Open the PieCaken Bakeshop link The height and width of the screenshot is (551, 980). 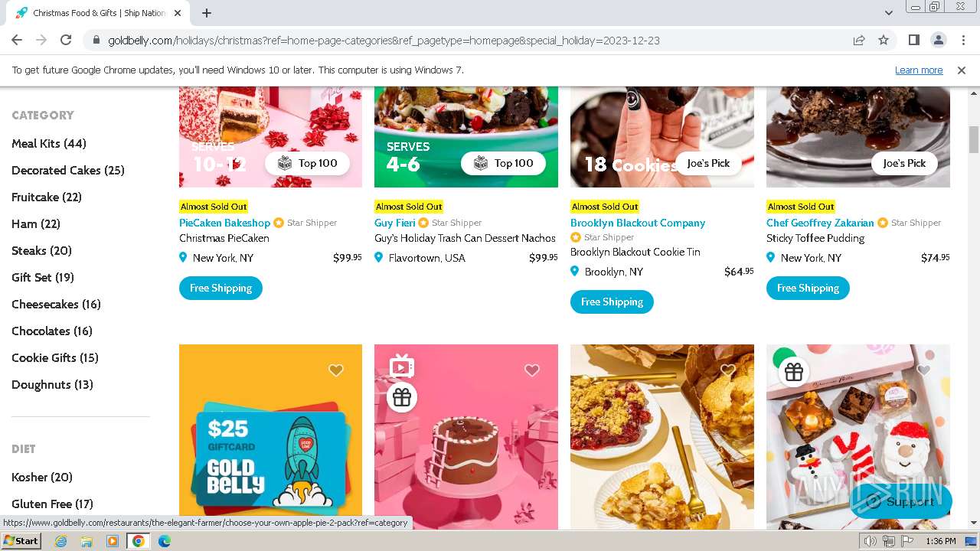click(x=224, y=223)
